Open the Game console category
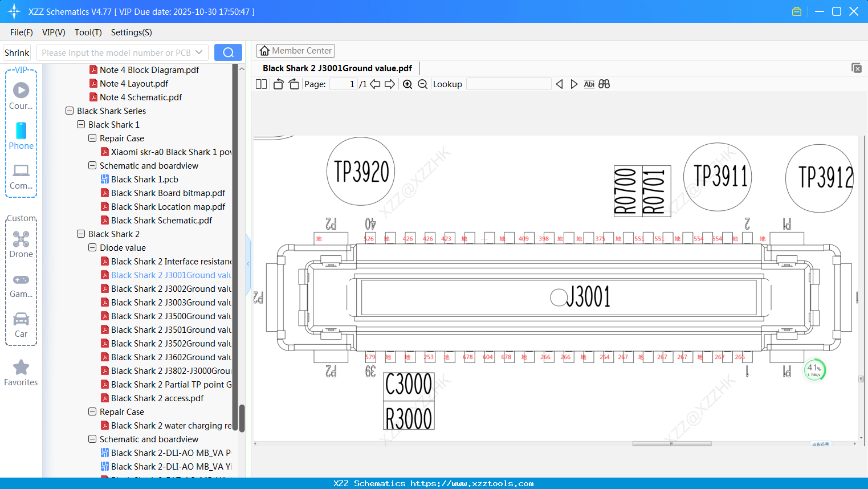 point(21,285)
